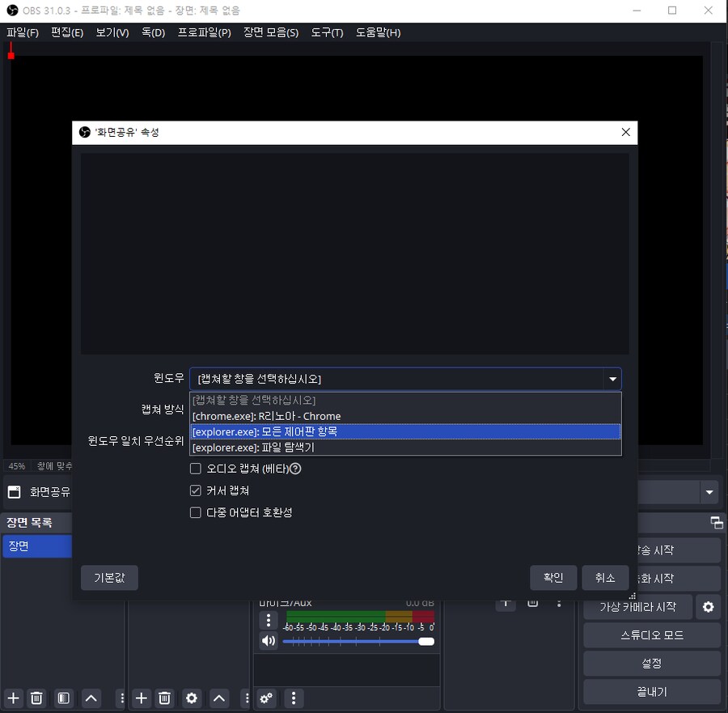Viewport: 728px width, 713px height.
Task: Open the 파일(F) menu
Action: [x=23, y=32]
